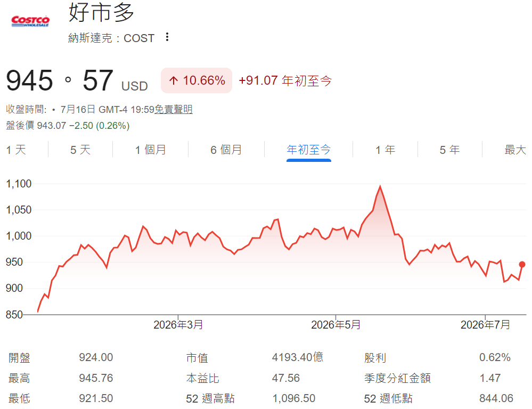Click the 52 週高點 label
The width and height of the screenshot is (532, 409).
click(x=210, y=398)
